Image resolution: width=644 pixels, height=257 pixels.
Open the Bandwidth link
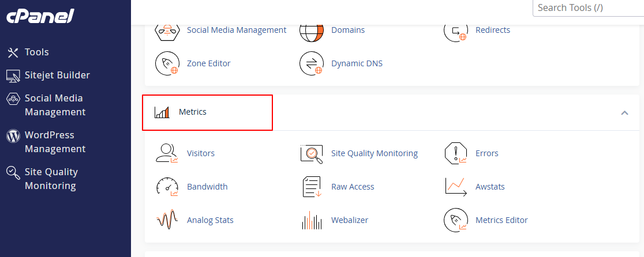[207, 187]
